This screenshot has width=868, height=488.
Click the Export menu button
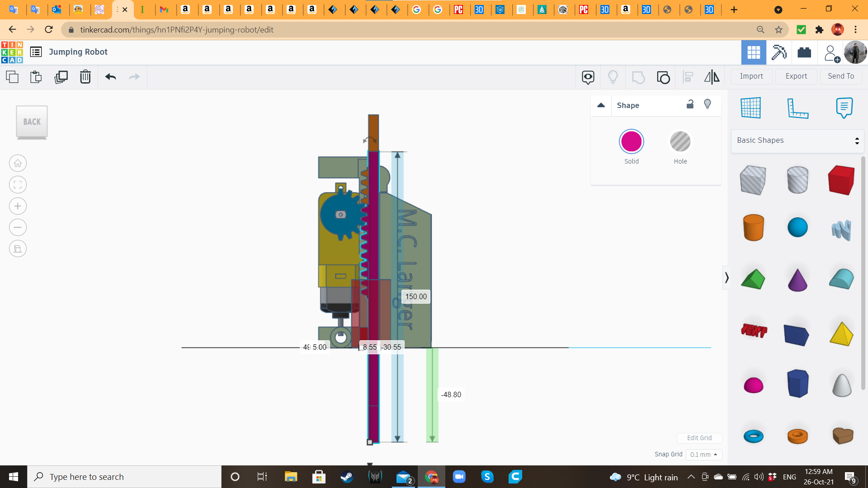(x=796, y=76)
